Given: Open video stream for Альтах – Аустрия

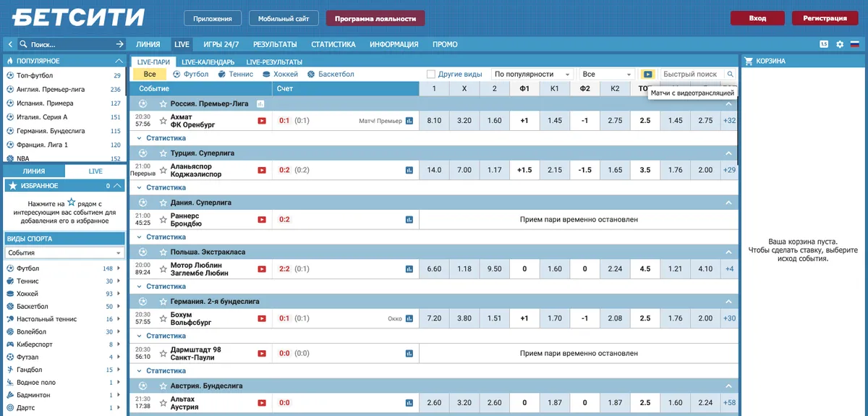Looking at the screenshot, I should [x=262, y=403].
